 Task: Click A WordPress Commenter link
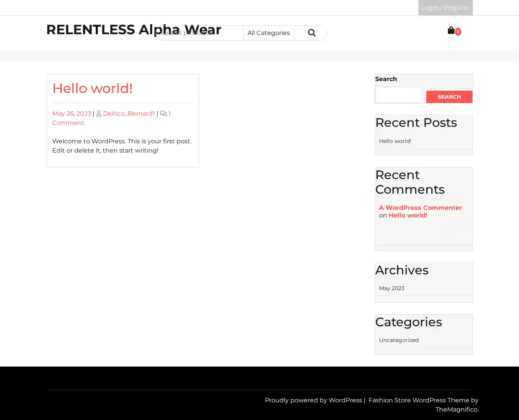coord(420,208)
